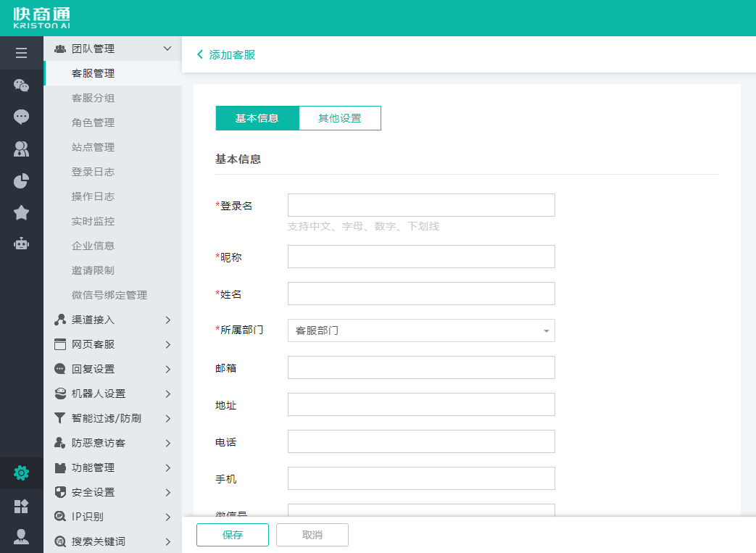Click the back arrow beside 添加客服
This screenshot has width=756, height=553.
(x=200, y=55)
